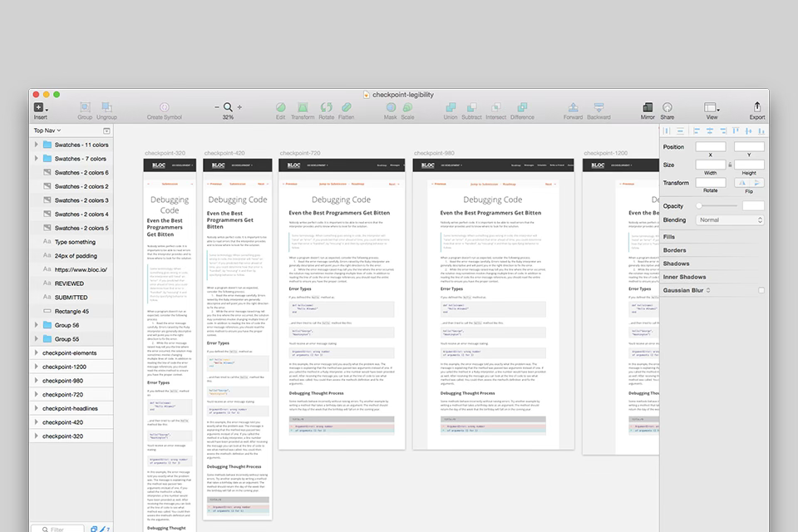Toggle the size aspect ratio lock
Image resolution: width=798 pixels, height=532 pixels.
pos(730,165)
